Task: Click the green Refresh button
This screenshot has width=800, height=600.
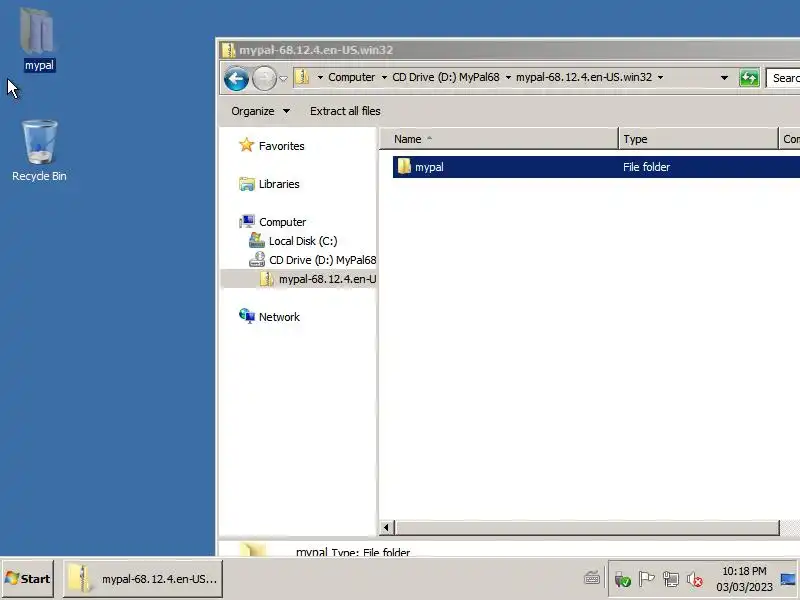Action: tap(749, 78)
